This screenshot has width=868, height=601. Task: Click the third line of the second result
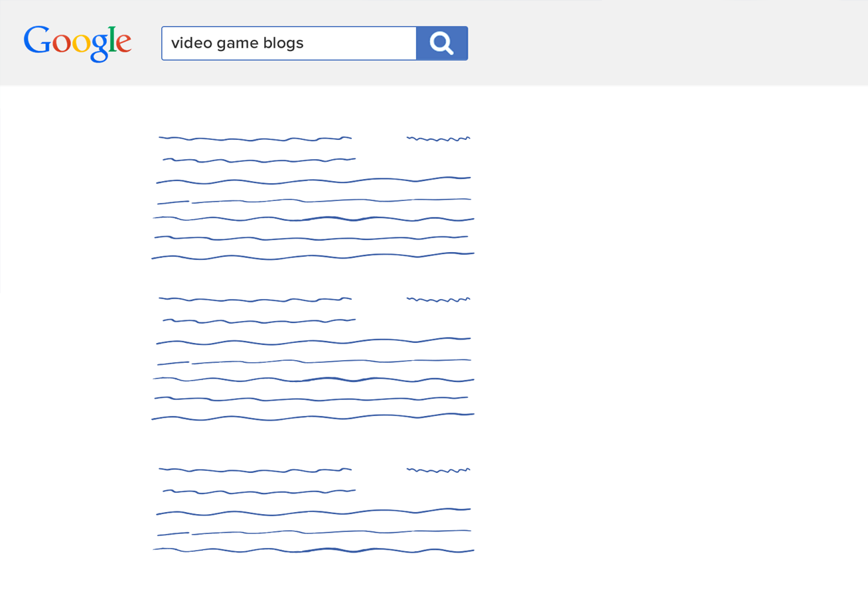coord(313,342)
